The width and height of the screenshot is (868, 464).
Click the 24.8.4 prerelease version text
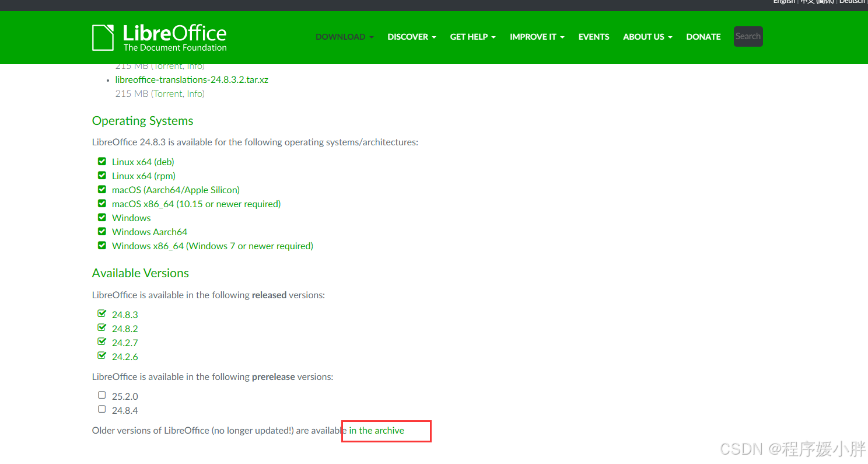tap(125, 410)
